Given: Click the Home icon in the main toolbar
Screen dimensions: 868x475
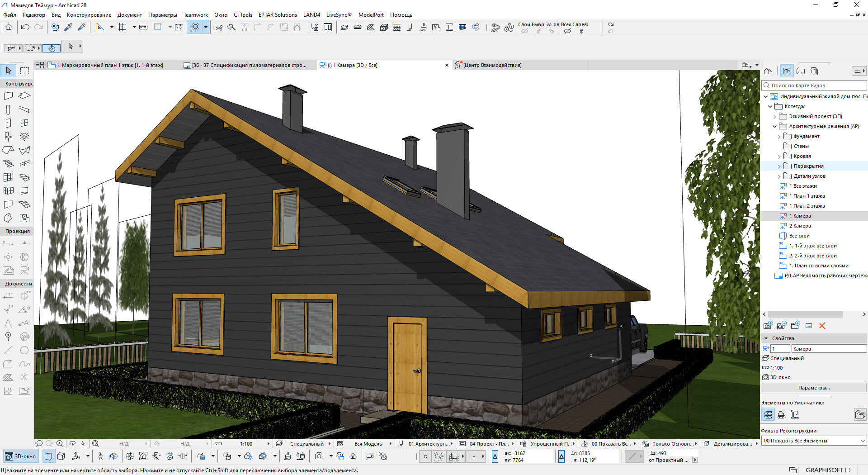Looking at the screenshot, I should [x=9, y=28].
